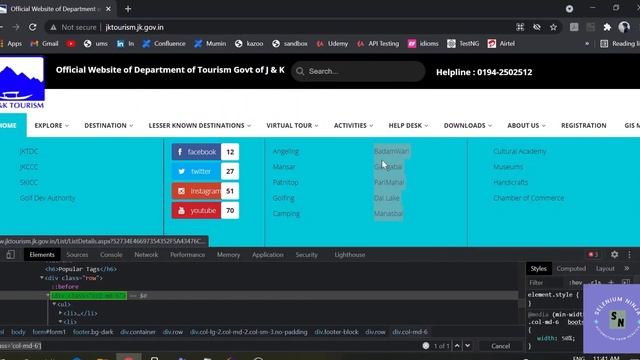Open new tab with plus icon
640x360 pixels.
click(x=128, y=9)
